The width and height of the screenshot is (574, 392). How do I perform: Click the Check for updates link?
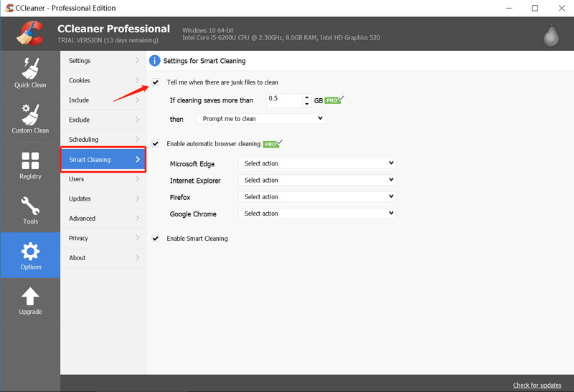[x=537, y=385]
